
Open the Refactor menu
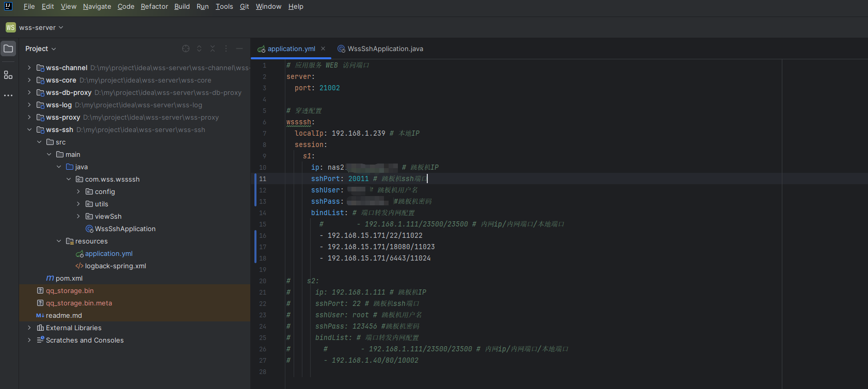tap(154, 6)
